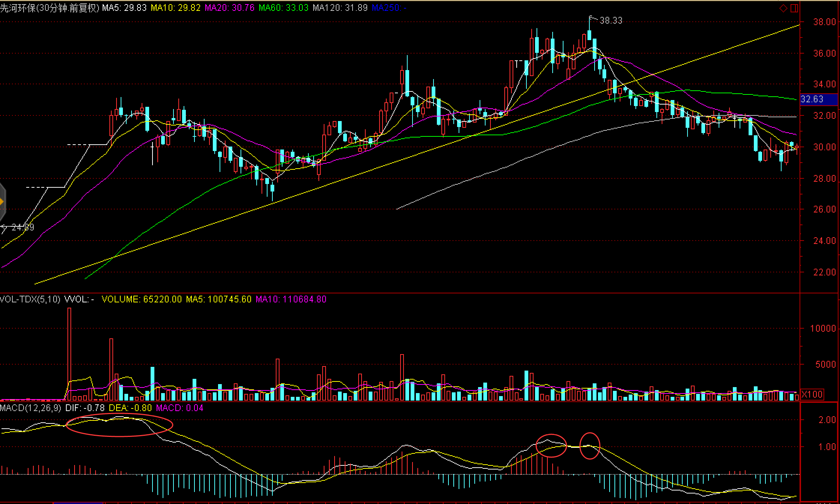The image size is (840, 504).
Task: Click the stock title 先河环保 30分钟
Action: (49, 8)
